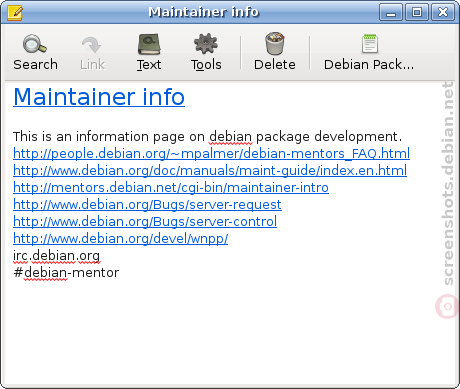The image size is (460, 389).
Task: Open the Maintainer info title link
Action: point(99,97)
